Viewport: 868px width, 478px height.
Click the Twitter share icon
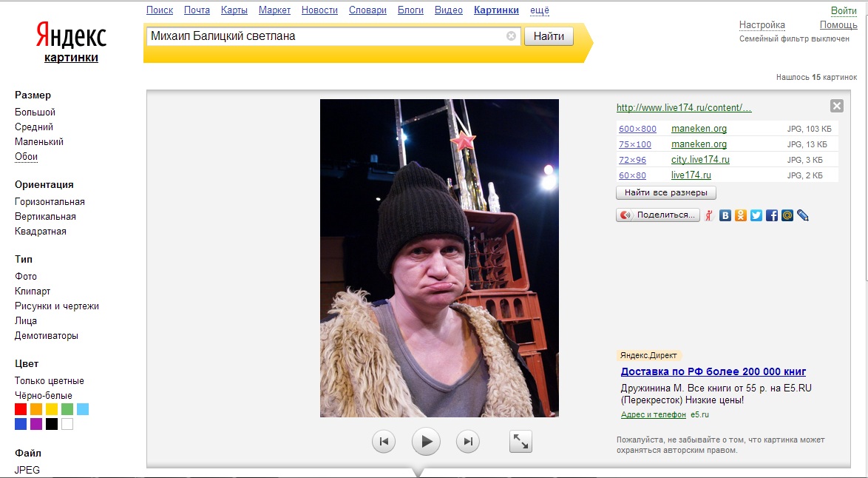[x=756, y=215]
